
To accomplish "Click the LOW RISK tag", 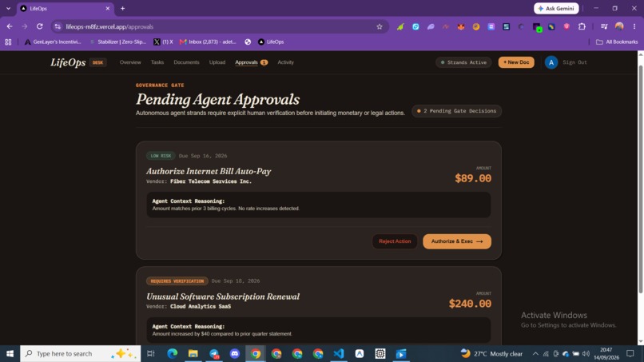I will [161, 156].
